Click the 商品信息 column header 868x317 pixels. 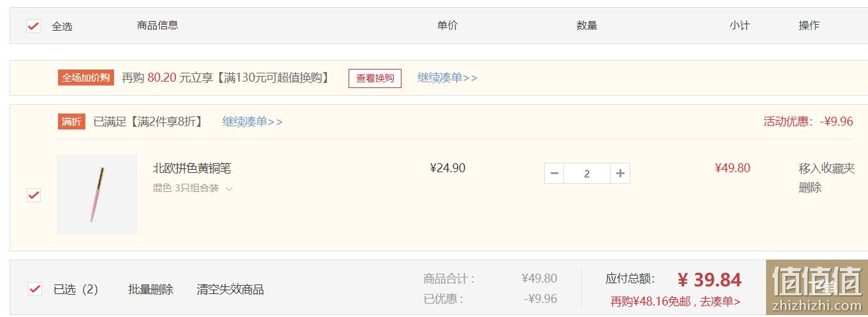click(157, 26)
